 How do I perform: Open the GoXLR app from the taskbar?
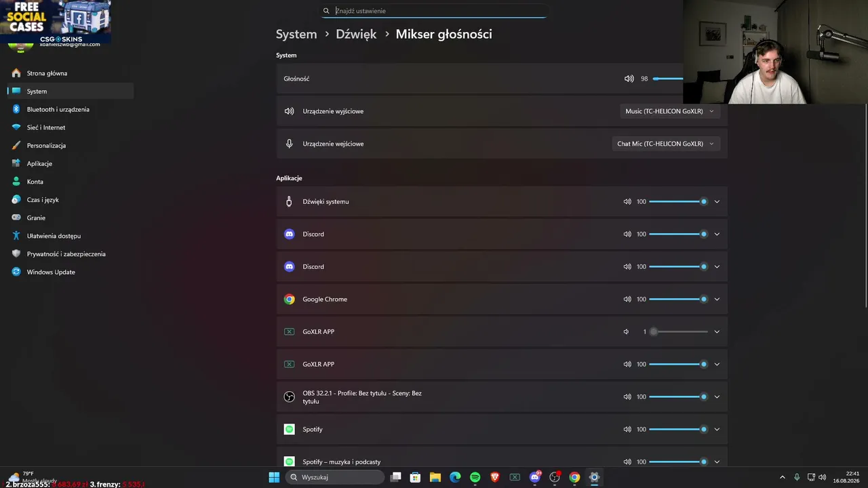click(515, 477)
